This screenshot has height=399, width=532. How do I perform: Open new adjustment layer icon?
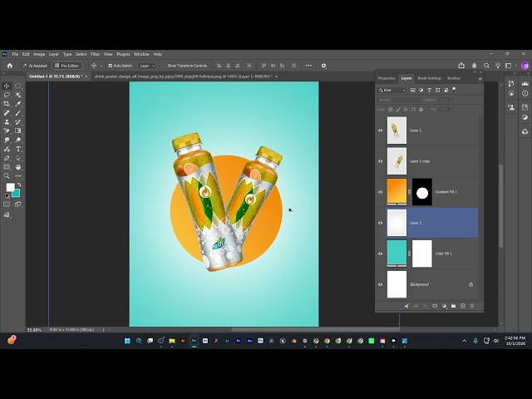[444, 306]
